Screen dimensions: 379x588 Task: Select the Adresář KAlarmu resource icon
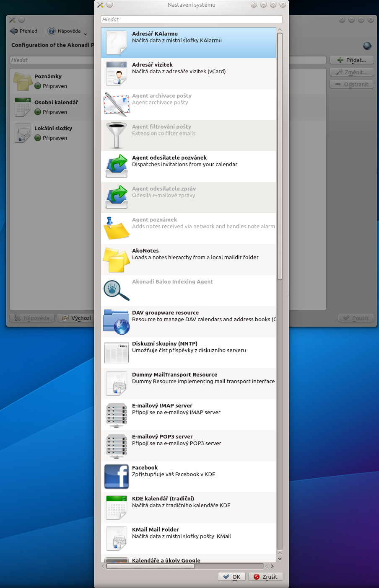point(116,43)
